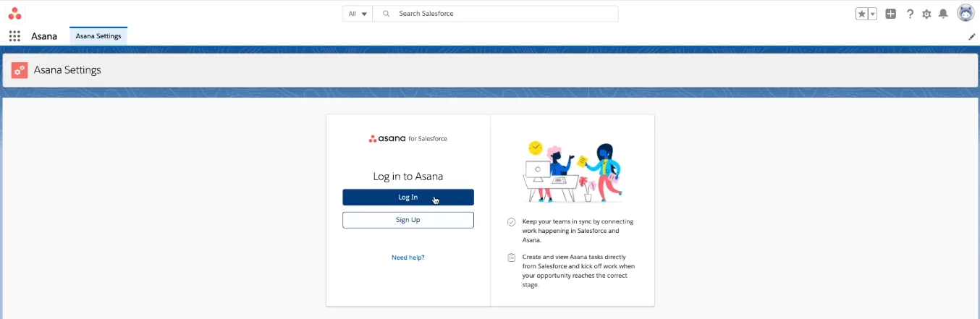Image resolution: width=980 pixels, height=319 pixels.
Task: Open the Help question mark icon
Action: [910, 14]
